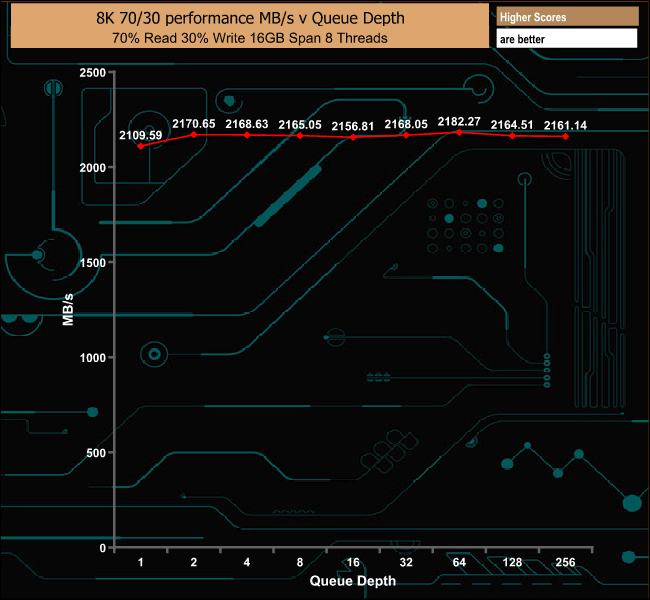Image resolution: width=650 pixels, height=600 pixels.
Task: Click the red marker at queue depth 64
Action: tap(459, 132)
